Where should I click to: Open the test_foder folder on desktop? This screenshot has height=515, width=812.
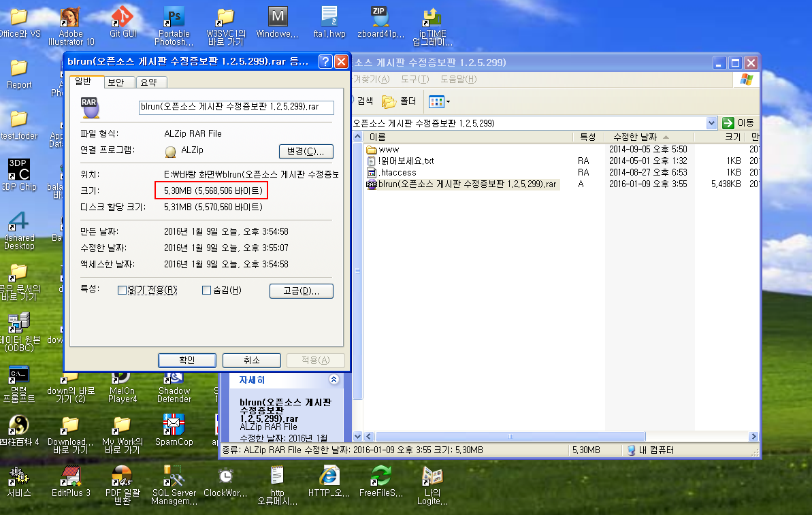(x=19, y=124)
